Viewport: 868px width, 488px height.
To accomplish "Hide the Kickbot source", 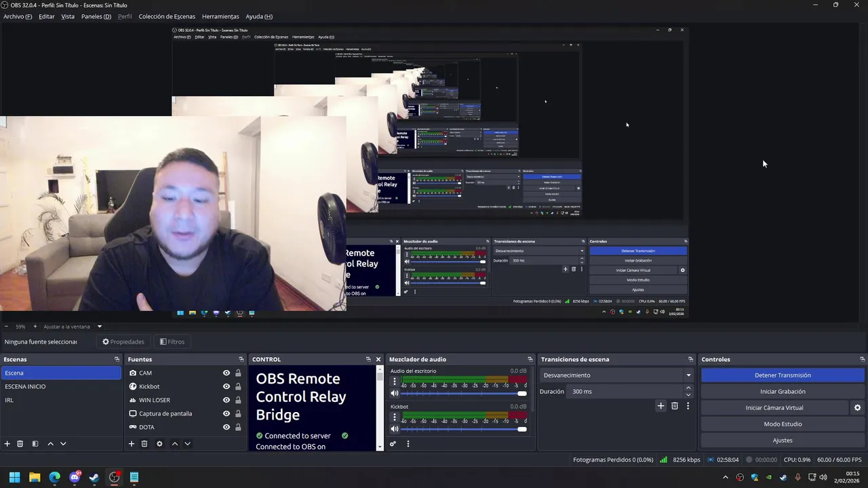I will point(226,386).
